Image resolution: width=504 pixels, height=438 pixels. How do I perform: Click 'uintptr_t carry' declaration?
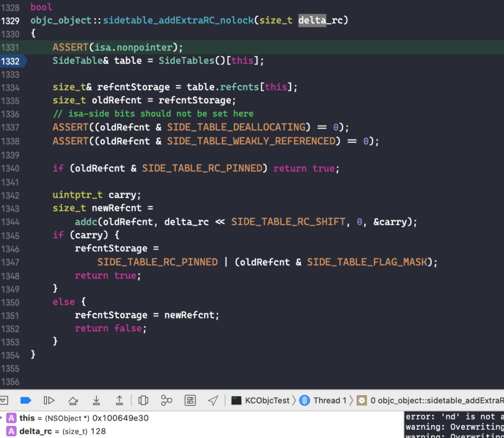pos(96,195)
